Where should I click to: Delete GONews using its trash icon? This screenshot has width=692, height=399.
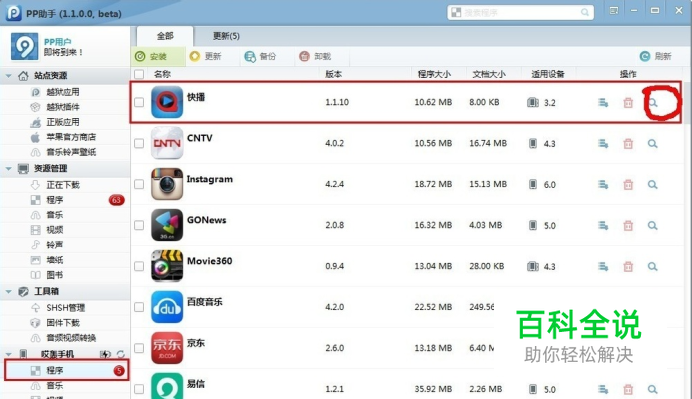point(628,226)
